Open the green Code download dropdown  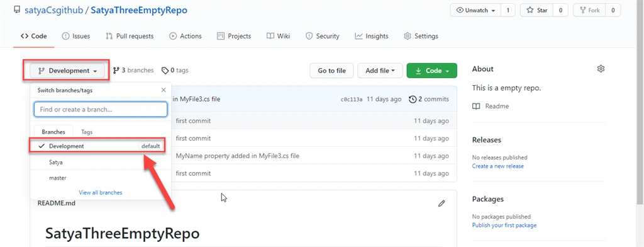point(431,71)
